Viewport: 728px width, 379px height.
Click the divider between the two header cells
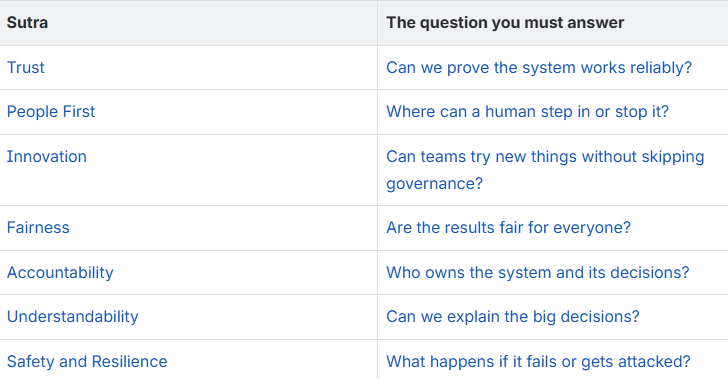[377, 23]
